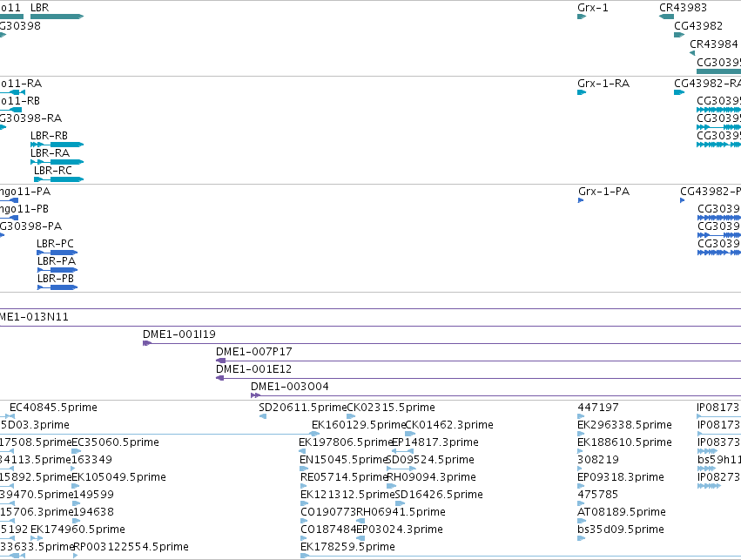Select protein LBR-PC
Viewport: 741px width, 560px height.
point(57,253)
